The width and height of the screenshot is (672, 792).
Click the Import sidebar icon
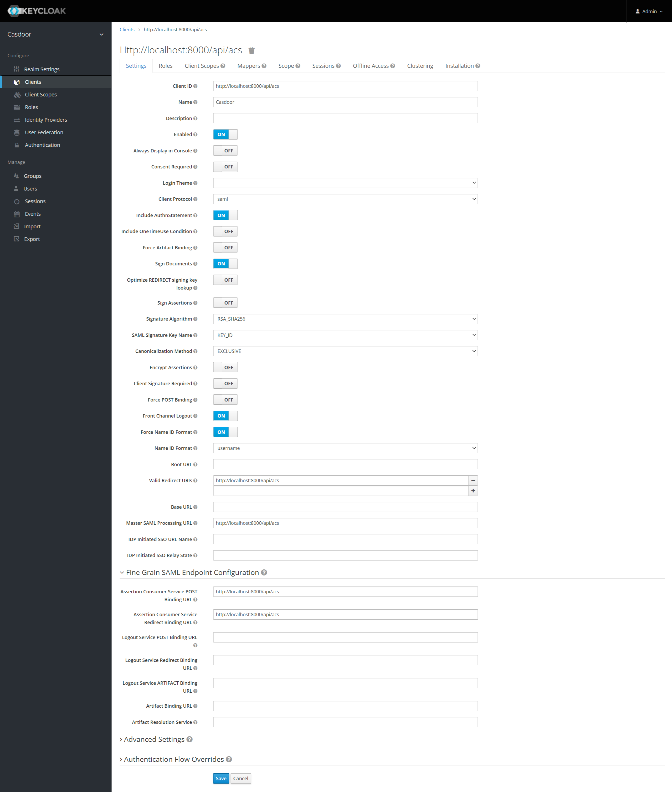[17, 226]
